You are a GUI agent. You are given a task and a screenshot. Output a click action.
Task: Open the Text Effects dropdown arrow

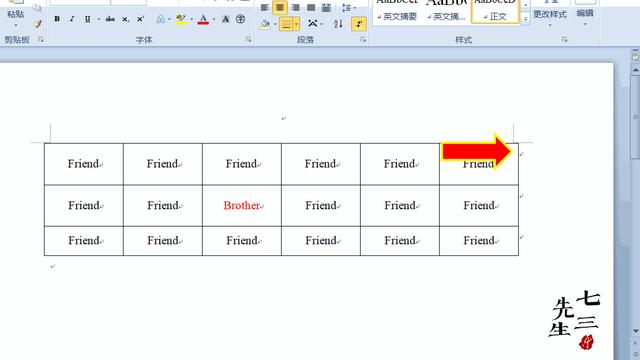169,19
